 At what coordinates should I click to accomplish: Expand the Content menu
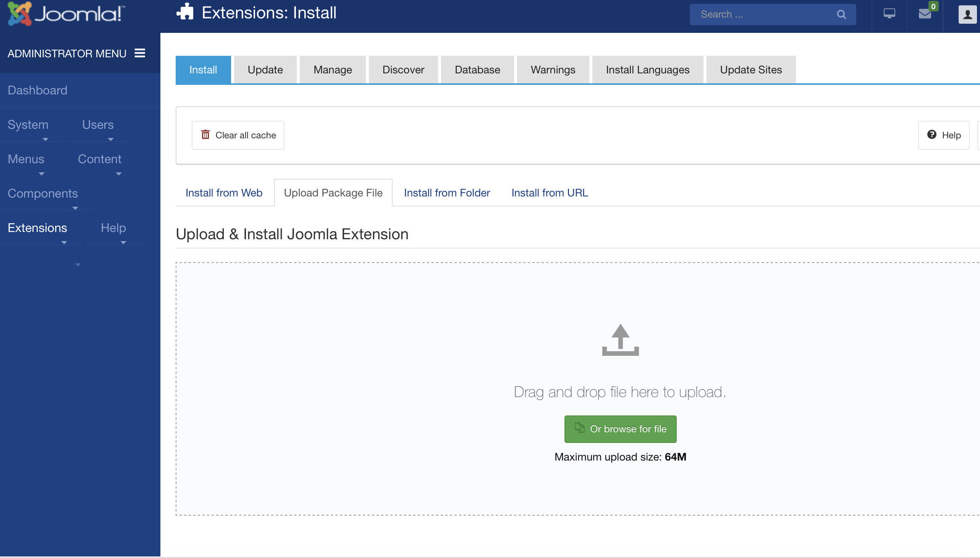(100, 159)
